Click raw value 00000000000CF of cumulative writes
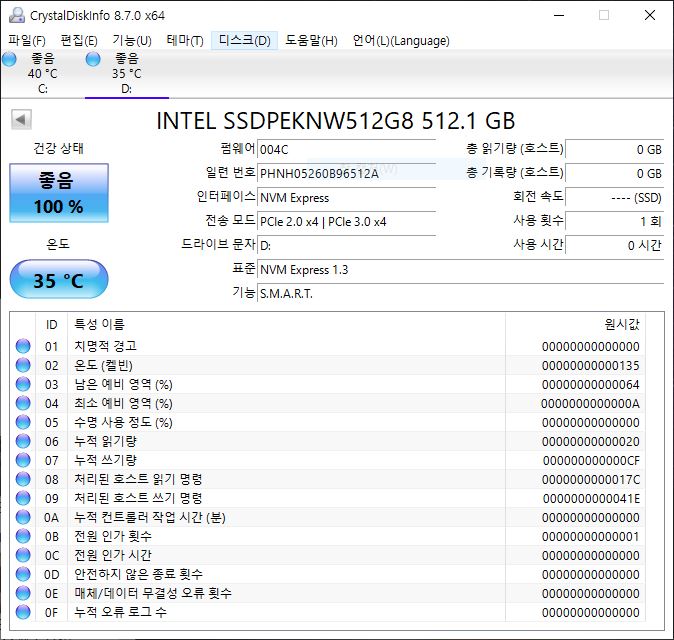Image resolution: width=674 pixels, height=640 pixels. point(591,461)
